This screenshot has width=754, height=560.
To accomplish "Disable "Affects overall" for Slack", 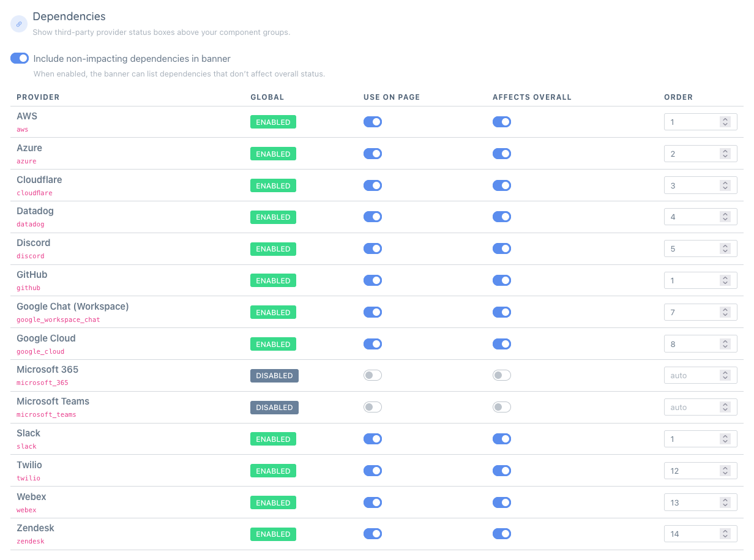I will [502, 439].
